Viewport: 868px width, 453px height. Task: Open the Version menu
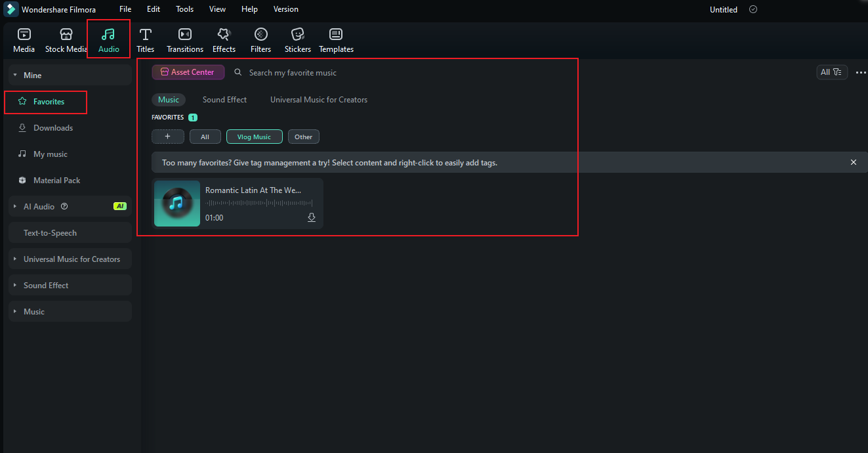[286, 9]
